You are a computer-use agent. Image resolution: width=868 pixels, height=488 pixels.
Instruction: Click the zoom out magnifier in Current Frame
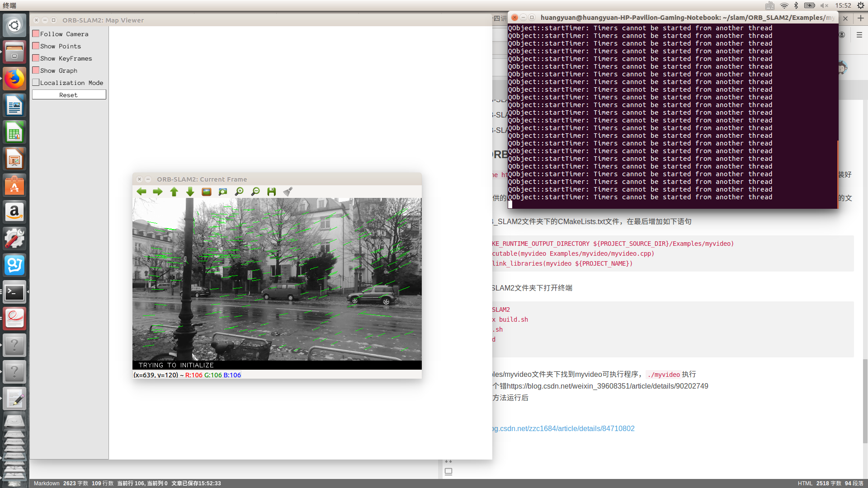coord(255,192)
